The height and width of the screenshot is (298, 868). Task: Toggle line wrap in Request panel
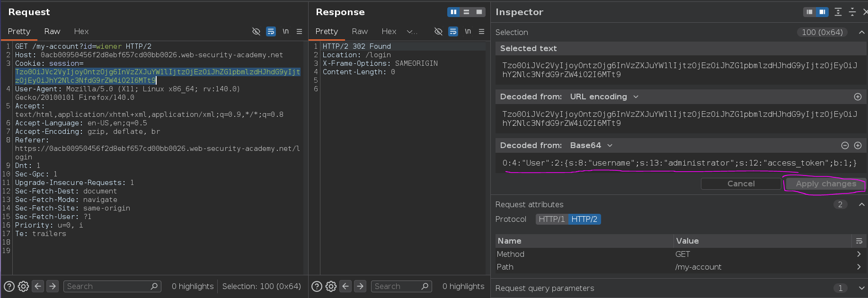pyautogui.click(x=271, y=31)
